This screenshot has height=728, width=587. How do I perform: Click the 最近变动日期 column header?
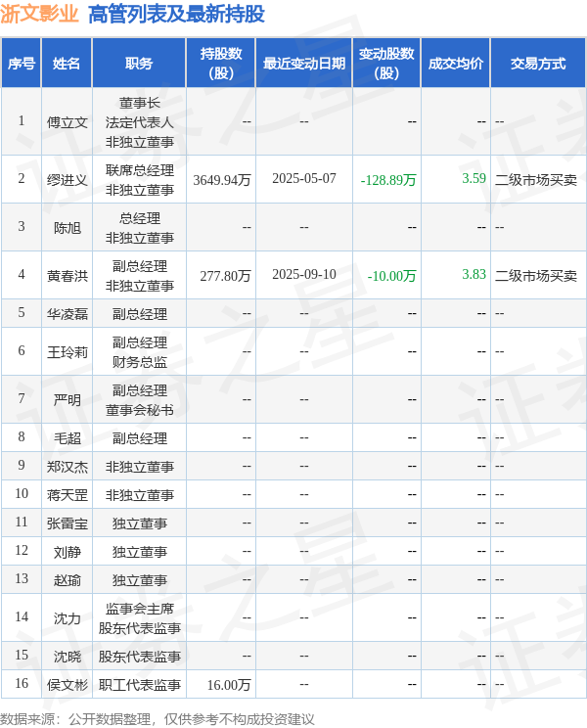(x=304, y=64)
